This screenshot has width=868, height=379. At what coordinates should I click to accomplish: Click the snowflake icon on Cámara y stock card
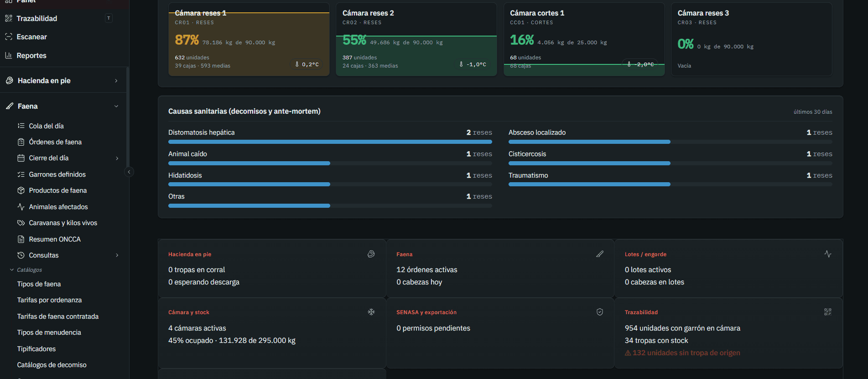pos(371,312)
